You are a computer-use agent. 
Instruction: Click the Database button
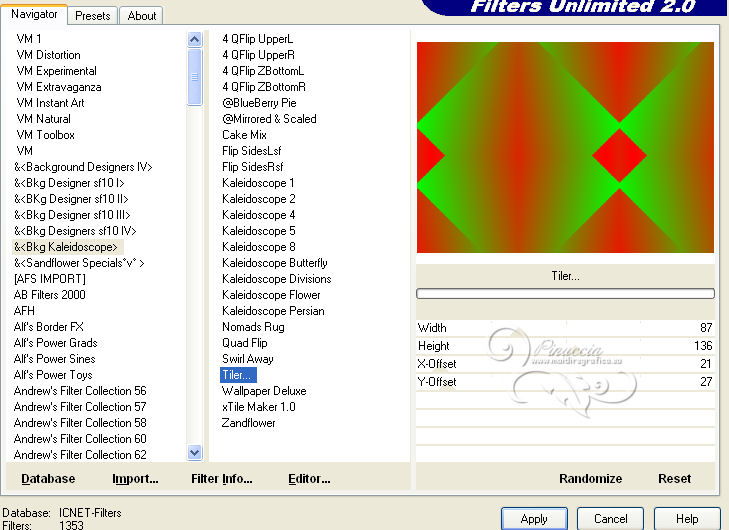click(48, 479)
